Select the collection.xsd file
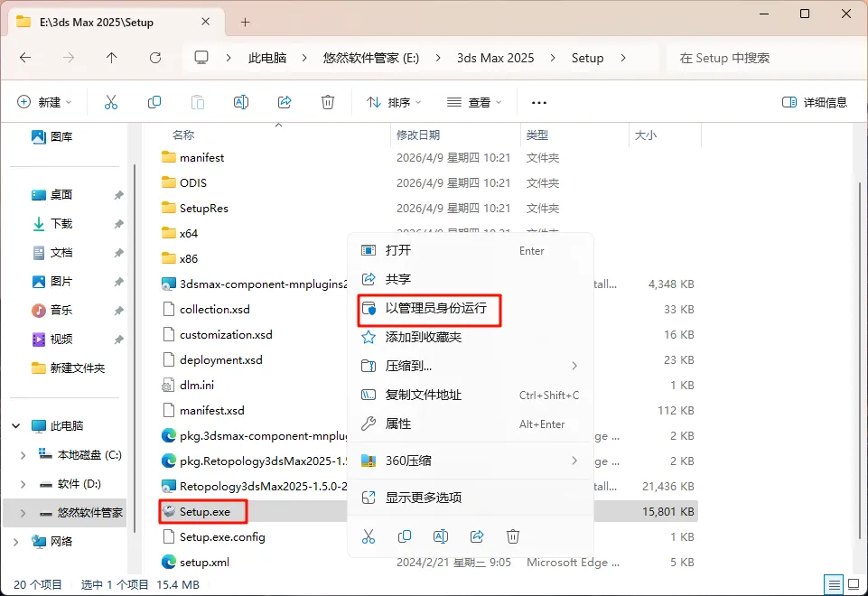Viewport: 868px width, 596px height. [428, 310]
